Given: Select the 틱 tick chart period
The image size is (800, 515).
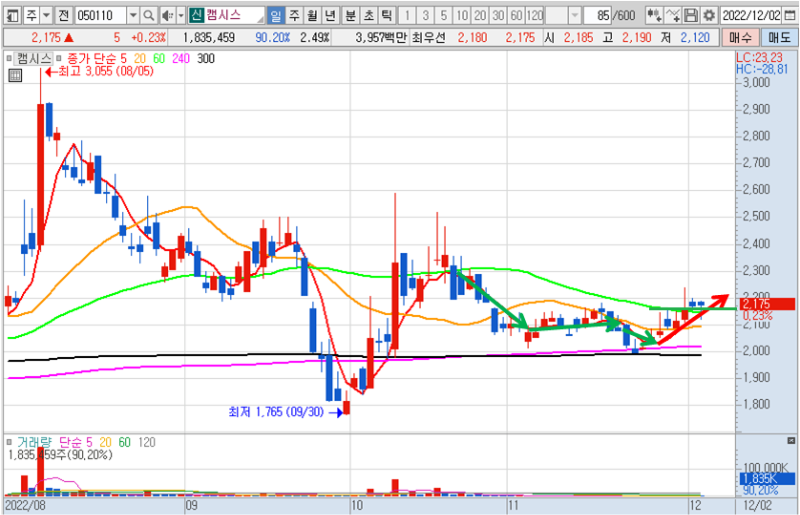Looking at the screenshot, I should click(x=387, y=16).
